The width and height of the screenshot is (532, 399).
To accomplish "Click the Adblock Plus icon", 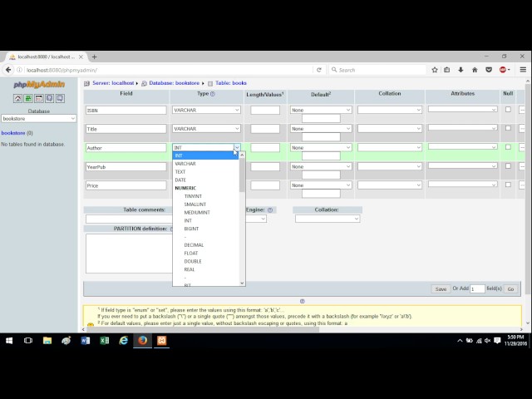I will [x=503, y=70].
